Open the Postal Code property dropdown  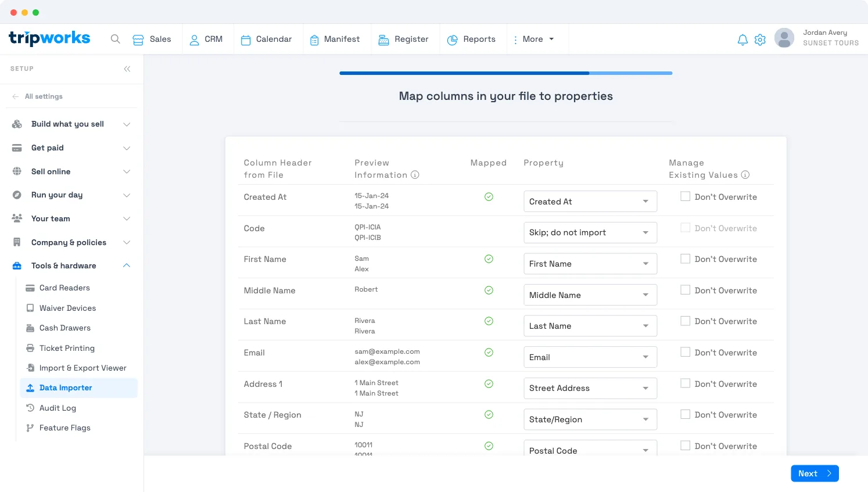coord(590,448)
